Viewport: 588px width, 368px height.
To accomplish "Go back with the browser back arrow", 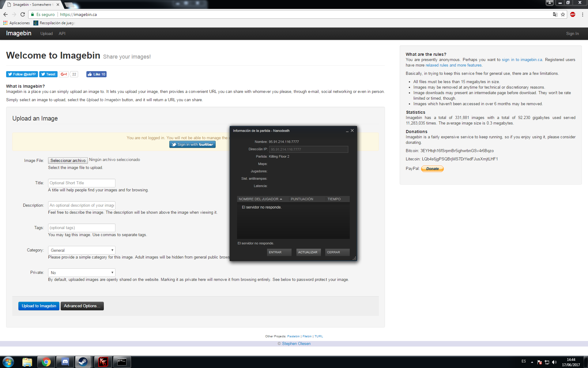I will tap(6, 14).
